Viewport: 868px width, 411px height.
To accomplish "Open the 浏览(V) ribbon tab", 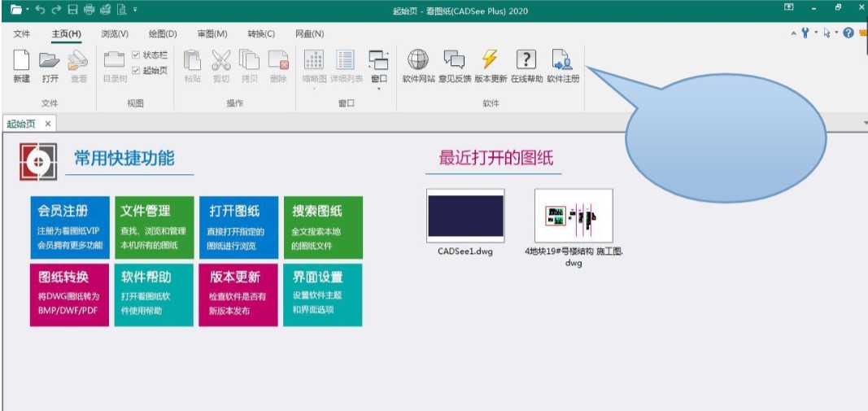I will click(115, 33).
